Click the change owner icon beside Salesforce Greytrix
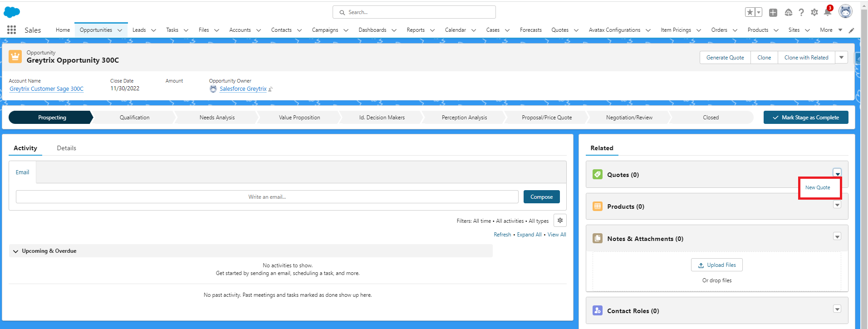868x329 pixels. pos(270,89)
